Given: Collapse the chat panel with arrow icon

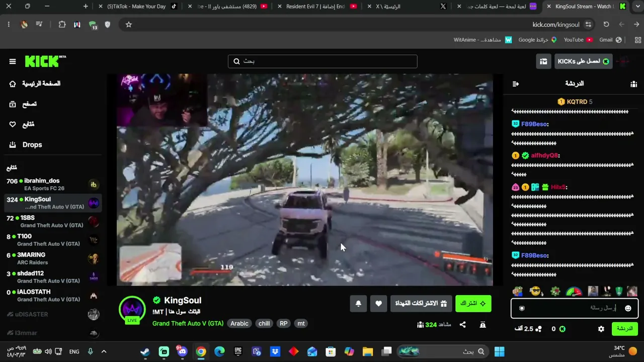Looking at the screenshot, I should (x=515, y=84).
